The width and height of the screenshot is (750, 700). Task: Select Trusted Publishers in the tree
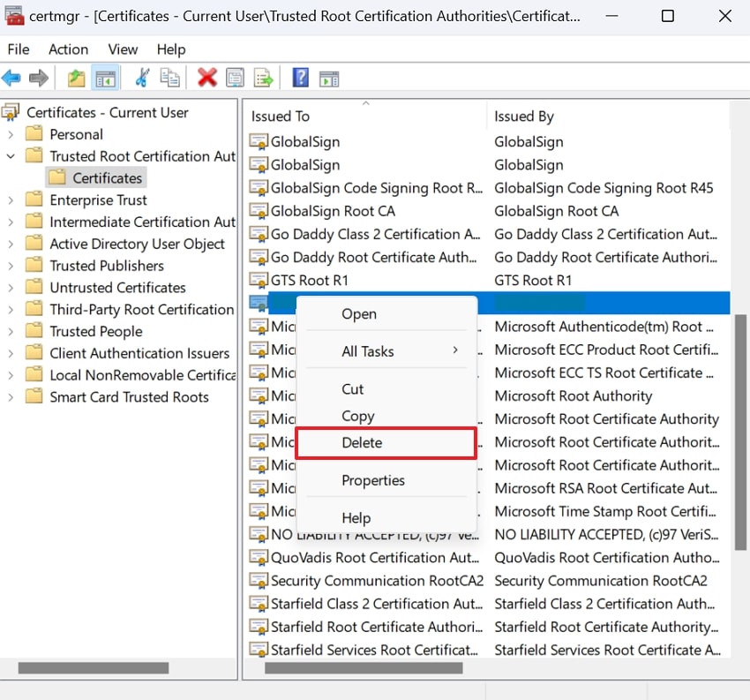coord(107,266)
